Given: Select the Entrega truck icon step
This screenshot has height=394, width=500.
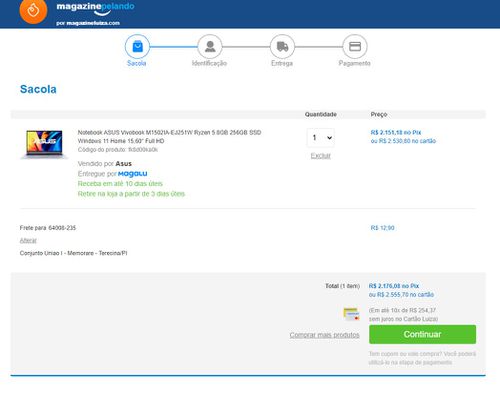Looking at the screenshot, I should coord(282,47).
